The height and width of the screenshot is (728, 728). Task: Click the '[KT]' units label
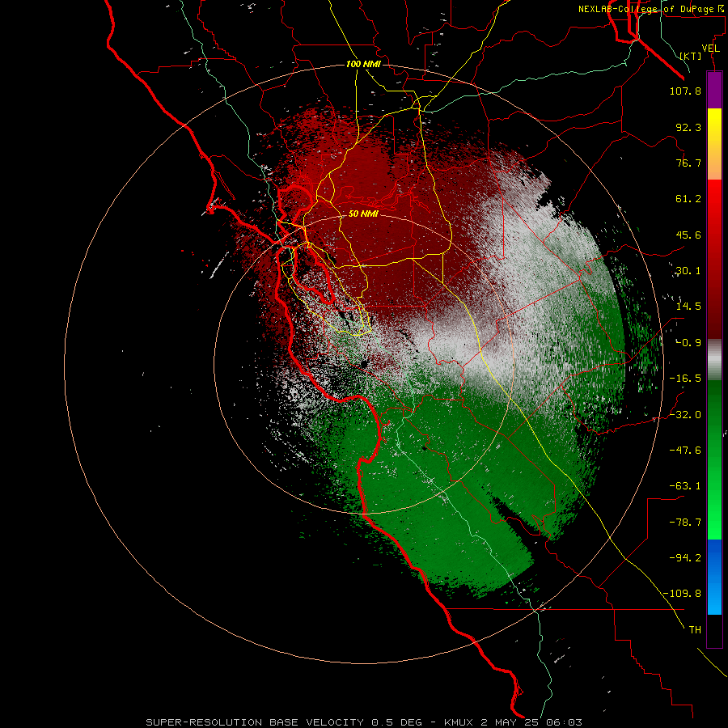pyautogui.click(x=691, y=56)
